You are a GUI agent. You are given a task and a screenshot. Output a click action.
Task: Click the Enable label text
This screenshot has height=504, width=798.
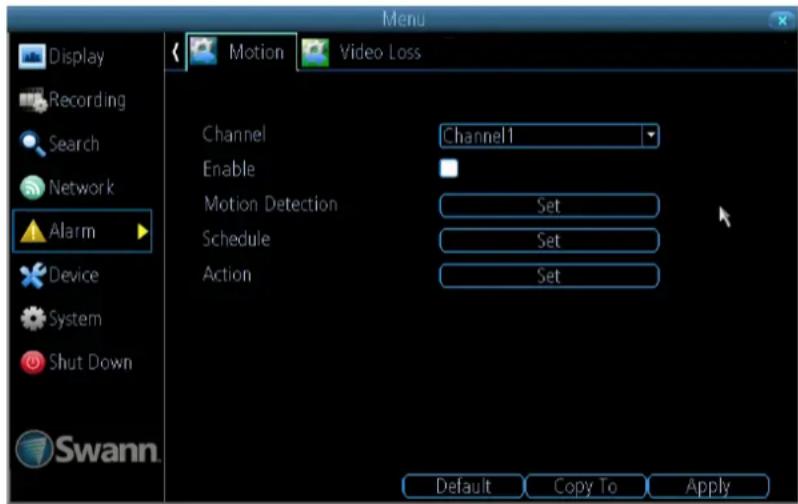pyautogui.click(x=229, y=169)
